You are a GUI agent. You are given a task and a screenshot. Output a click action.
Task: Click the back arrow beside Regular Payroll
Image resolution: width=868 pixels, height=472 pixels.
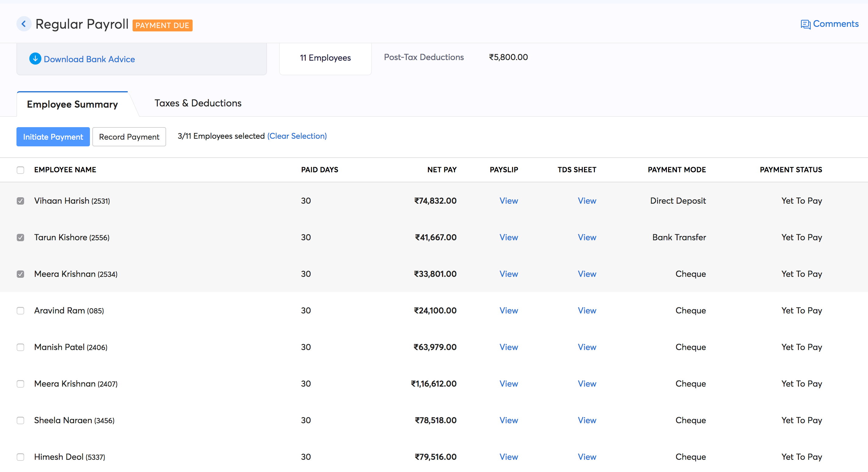pyautogui.click(x=23, y=24)
